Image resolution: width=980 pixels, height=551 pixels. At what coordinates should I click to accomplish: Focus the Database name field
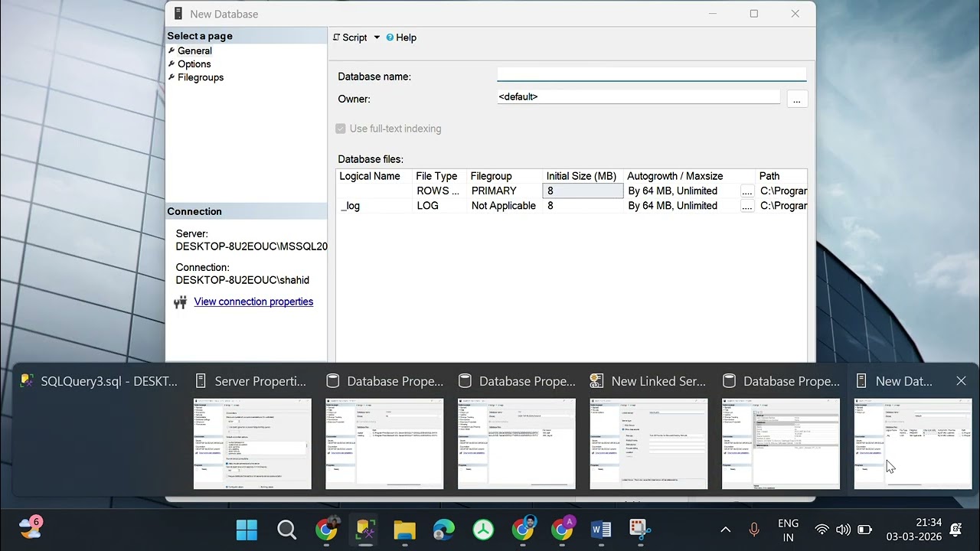coord(652,74)
